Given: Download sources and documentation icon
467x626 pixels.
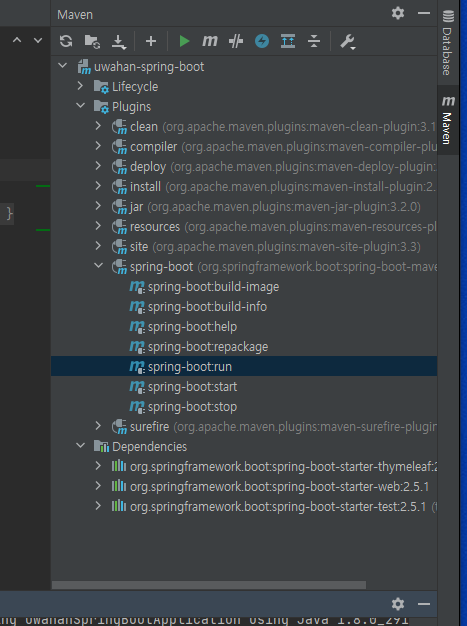Looking at the screenshot, I should point(119,42).
